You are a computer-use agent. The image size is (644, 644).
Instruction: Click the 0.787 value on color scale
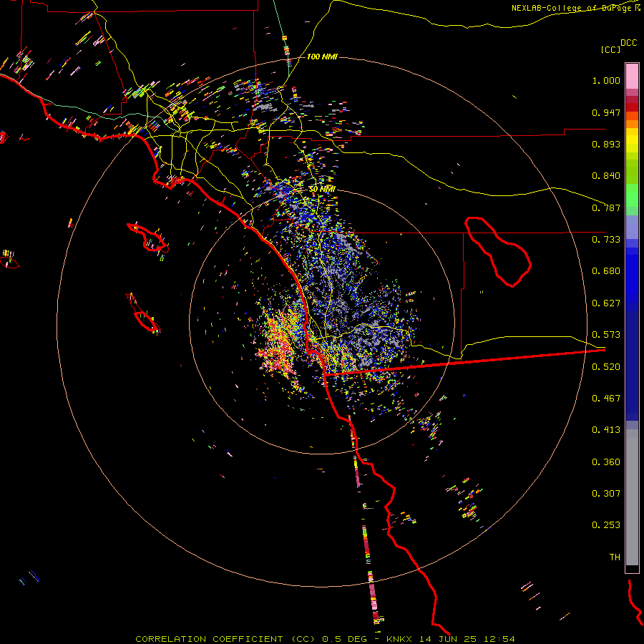pos(606,208)
